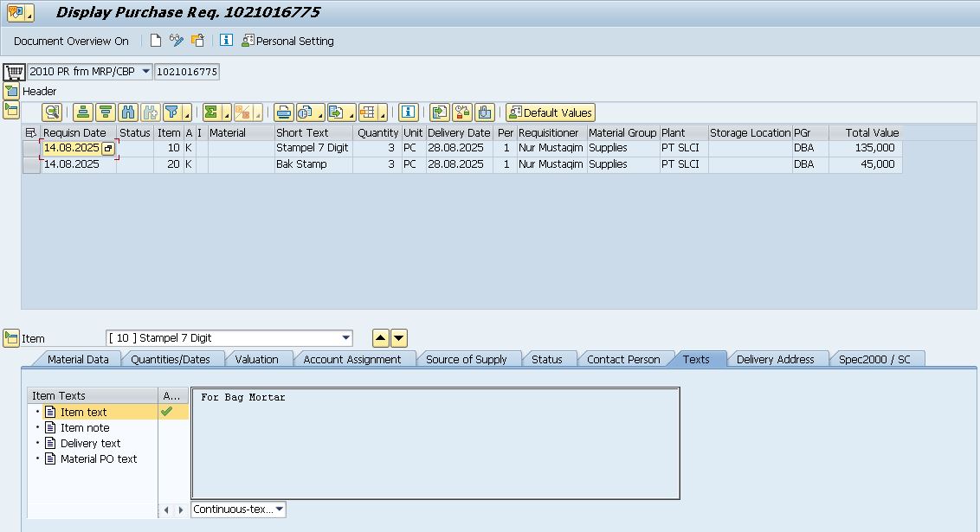This screenshot has width=980, height=532.
Task: Click the Total Value column header
Action: coord(865,132)
